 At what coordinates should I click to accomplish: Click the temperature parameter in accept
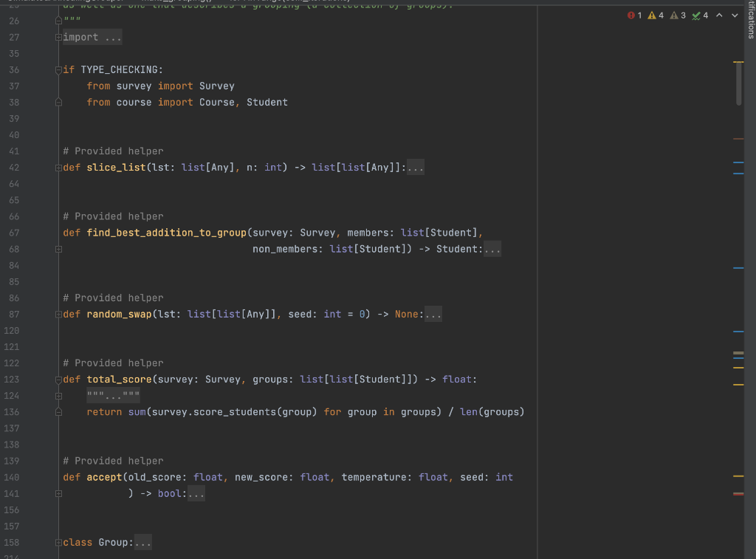coord(374,477)
